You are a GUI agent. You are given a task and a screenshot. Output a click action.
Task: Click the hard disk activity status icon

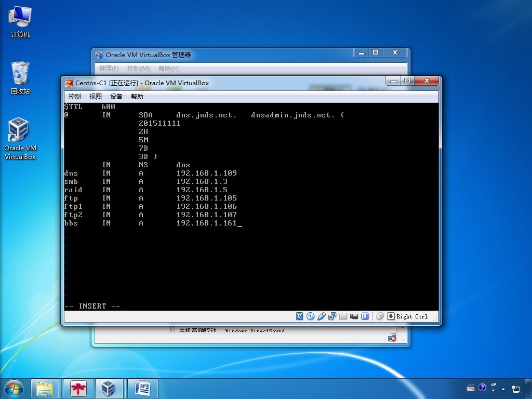[x=300, y=316]
